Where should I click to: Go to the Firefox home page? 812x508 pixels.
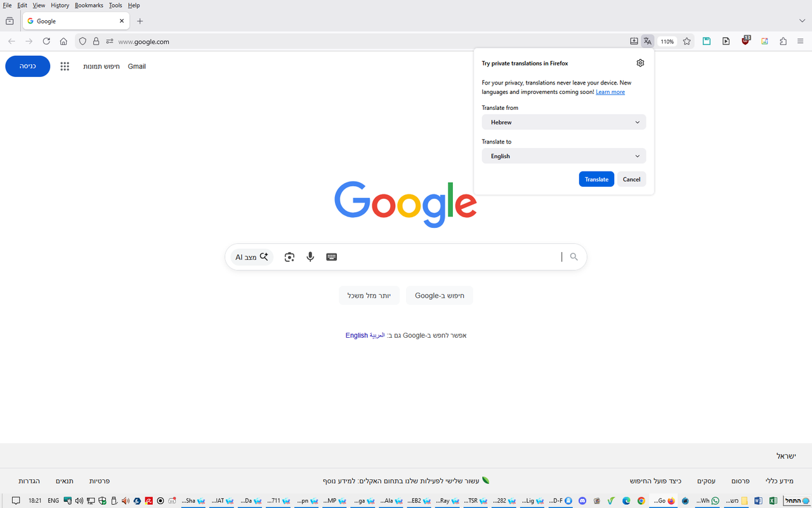pos(63,41)
